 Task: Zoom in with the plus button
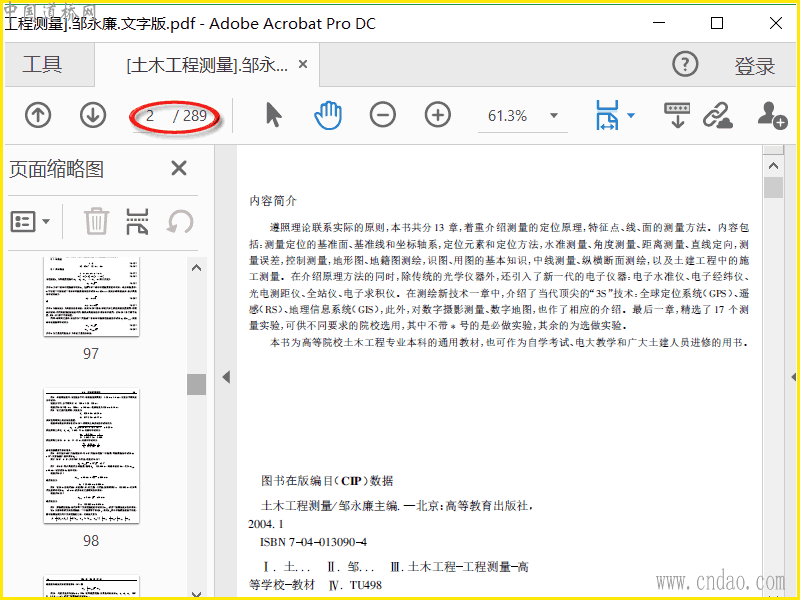(x=438, y=115)
